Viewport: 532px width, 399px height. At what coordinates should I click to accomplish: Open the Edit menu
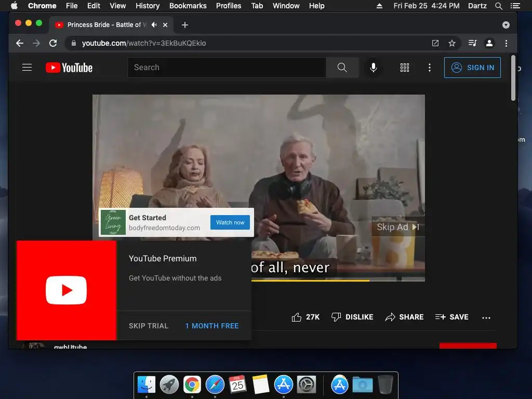pyautogui.click(x=94, y=6)
